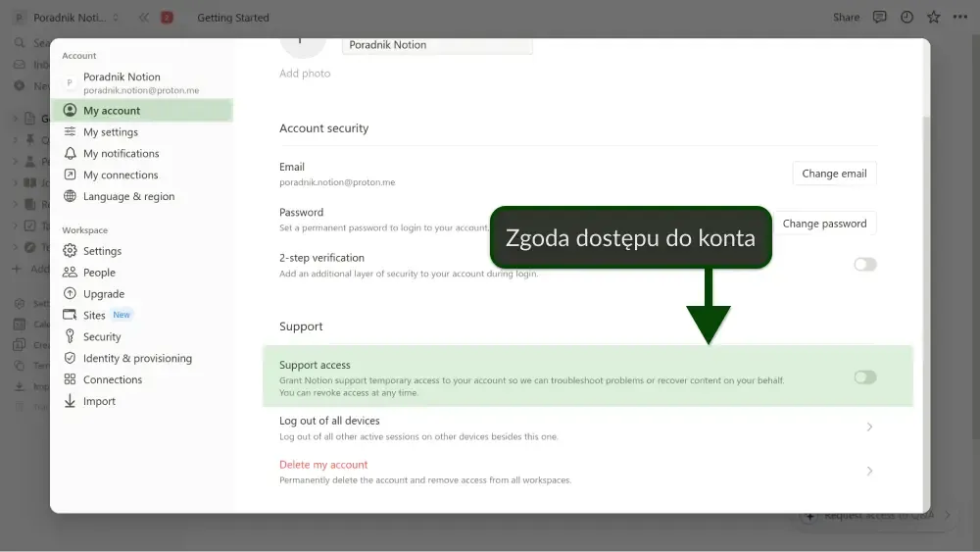980x552 pixels.
Task: Click the Security key icon
Action: (70, 336)
